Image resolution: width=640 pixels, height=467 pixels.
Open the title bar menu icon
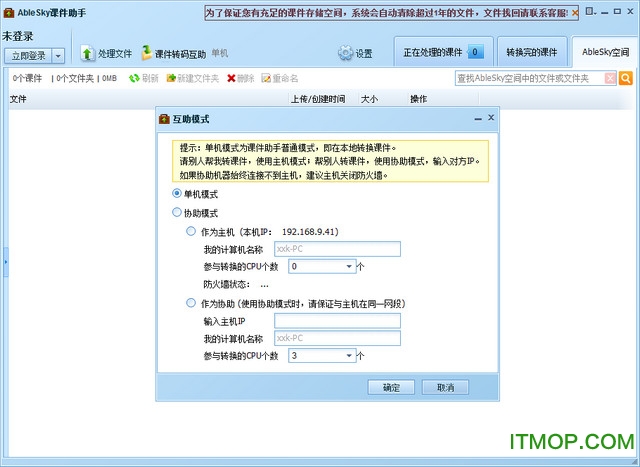coord(591,11)
